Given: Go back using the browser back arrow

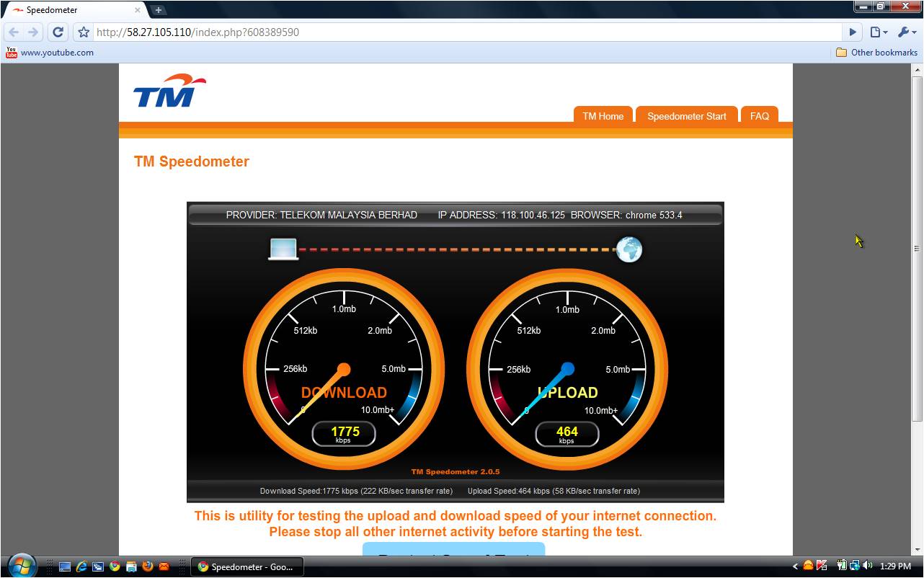Looking at the screenshot, I should coord(14,32).
